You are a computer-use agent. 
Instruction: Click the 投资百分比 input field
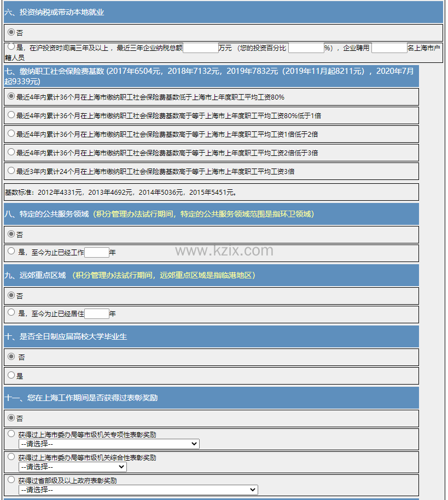306,48
